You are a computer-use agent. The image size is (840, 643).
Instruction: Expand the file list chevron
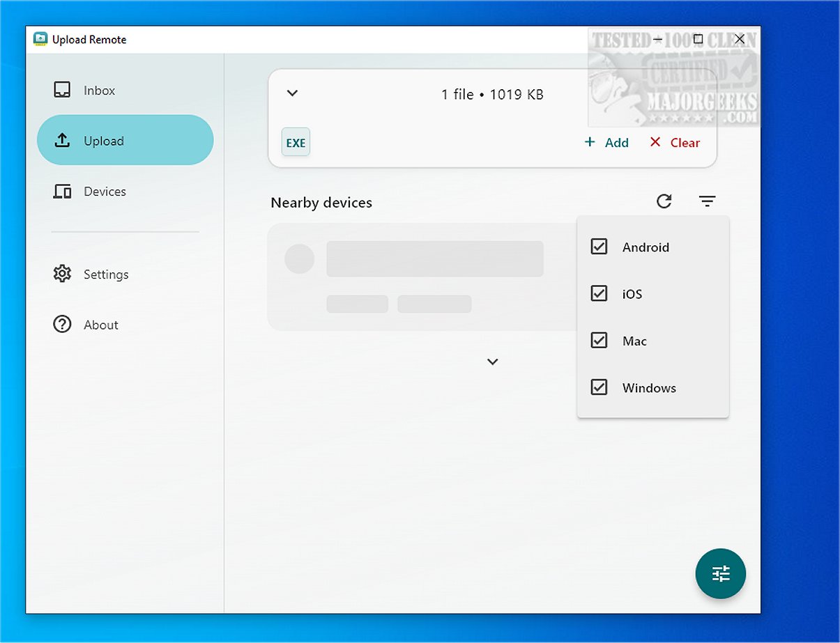click(293, 93)
